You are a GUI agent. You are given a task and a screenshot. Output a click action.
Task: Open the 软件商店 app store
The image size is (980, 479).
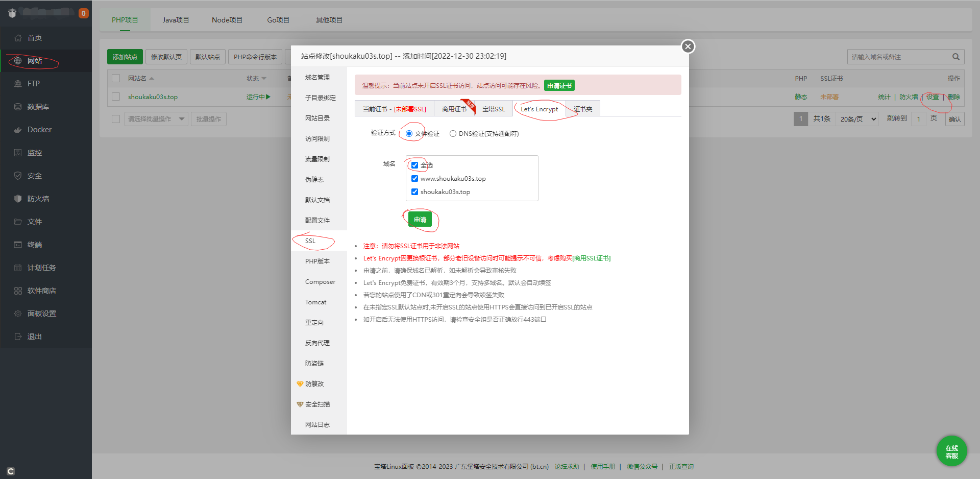(43, 290)
